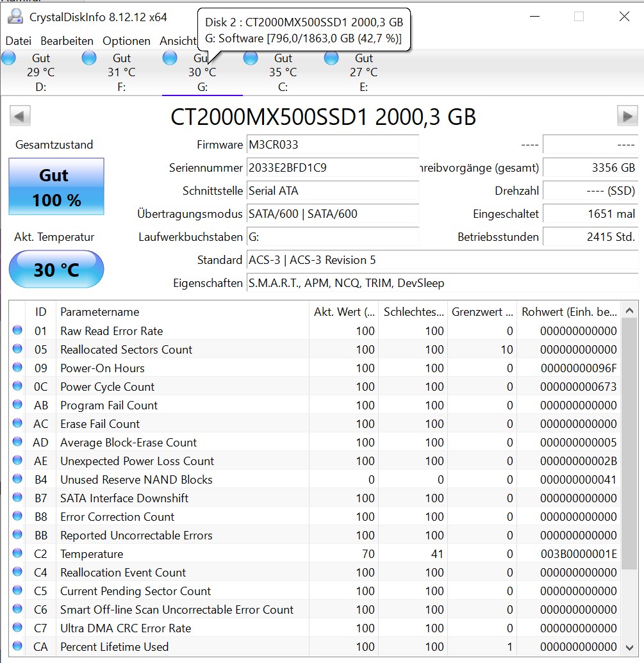Select the Raw Read Error Rate row
Image resolution: width=644 pixels, height=663 pixels.
315,331
